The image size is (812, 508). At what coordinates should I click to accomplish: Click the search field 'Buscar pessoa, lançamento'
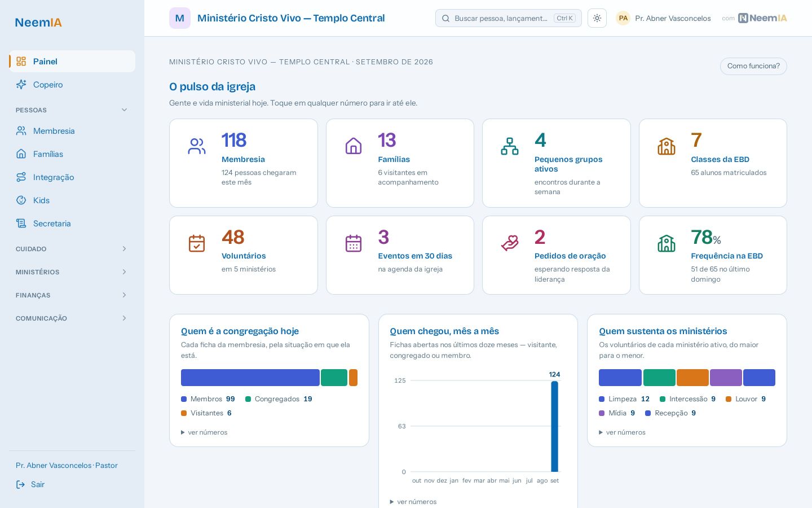(x=509, y=18)
